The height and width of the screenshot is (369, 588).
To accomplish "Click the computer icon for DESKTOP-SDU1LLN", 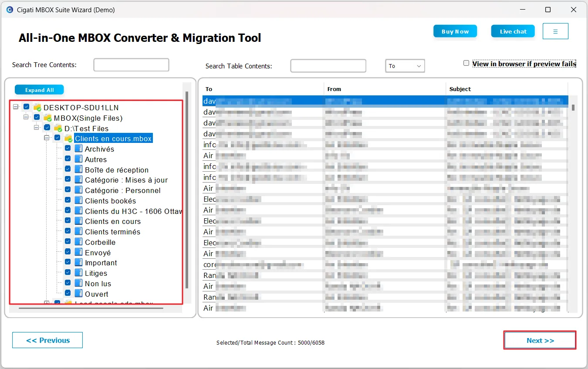I will [37, 107].
